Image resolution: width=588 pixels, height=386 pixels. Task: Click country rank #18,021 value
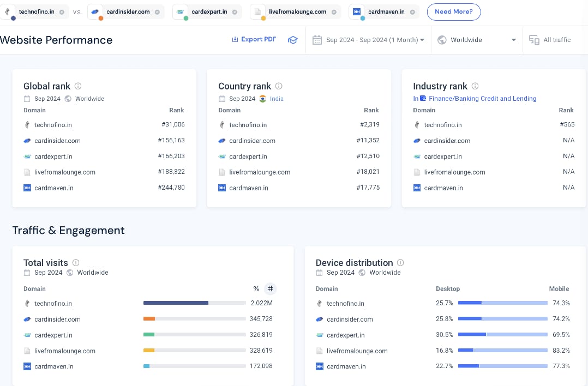coord(368,172)
